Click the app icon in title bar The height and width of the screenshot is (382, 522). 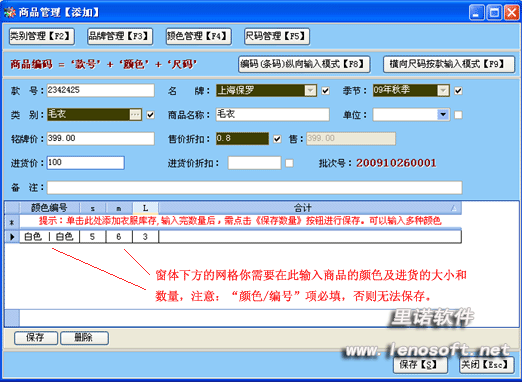click(9, 12)
